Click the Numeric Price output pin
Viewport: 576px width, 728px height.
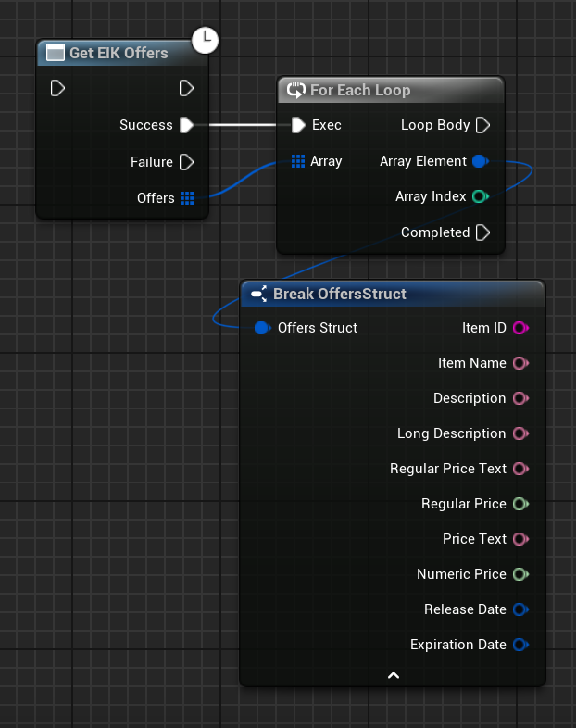[520, 574]
